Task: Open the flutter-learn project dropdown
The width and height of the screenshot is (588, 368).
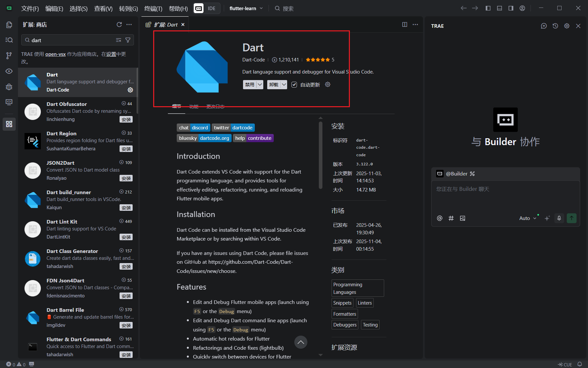Action: click(246, 8)
